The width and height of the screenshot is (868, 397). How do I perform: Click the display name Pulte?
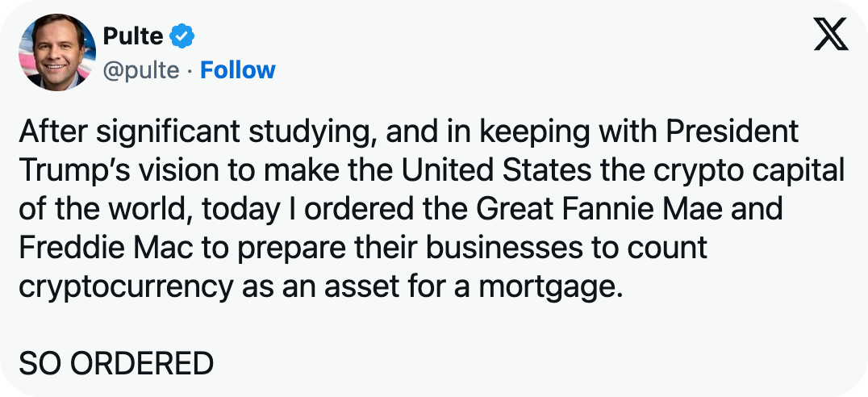click(133, 36)
